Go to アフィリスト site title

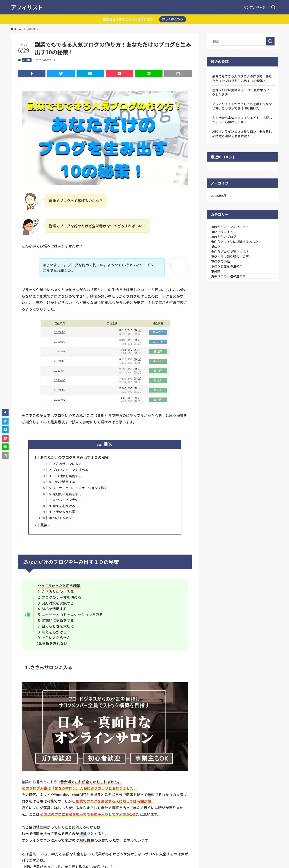coord(27,7)
